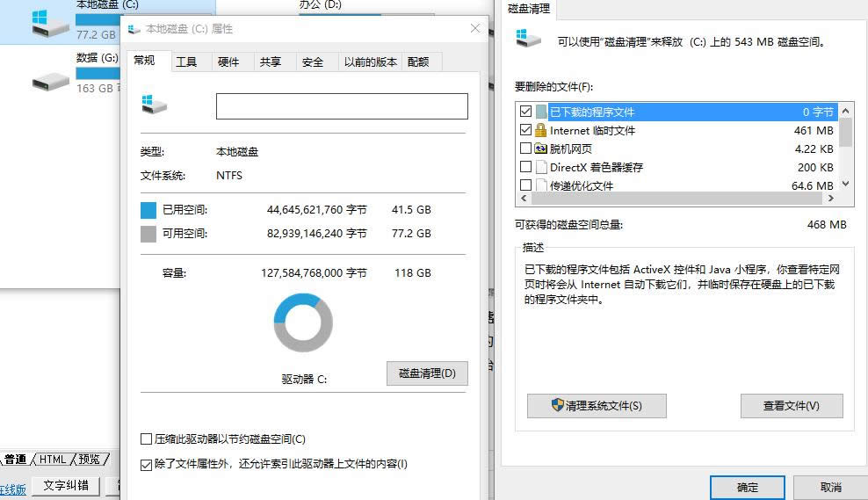The width and height of the screenshot is (868, 500).
Task: Switch to the 工具 tab
Action: coord(186,62)
